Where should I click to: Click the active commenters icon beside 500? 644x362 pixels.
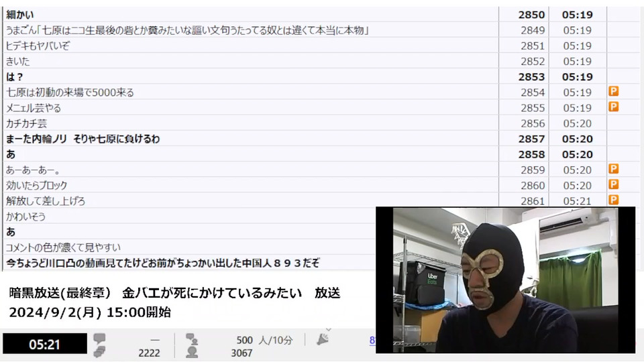(192, 339)
